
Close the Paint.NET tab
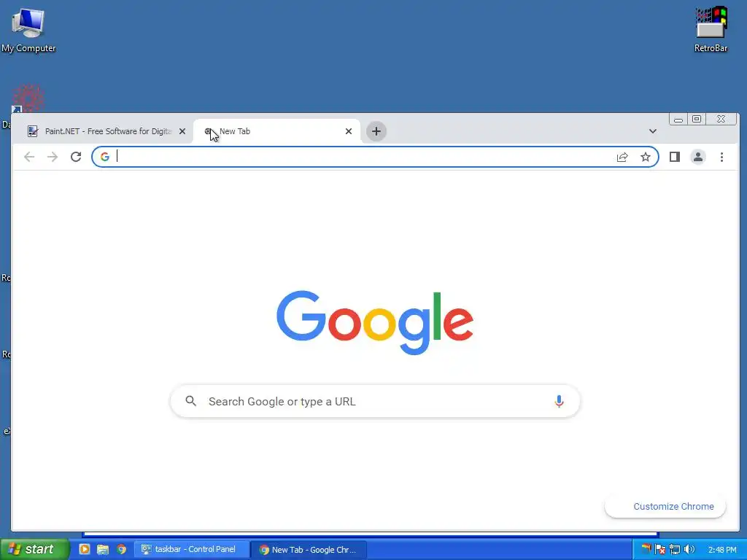[182, 131]
